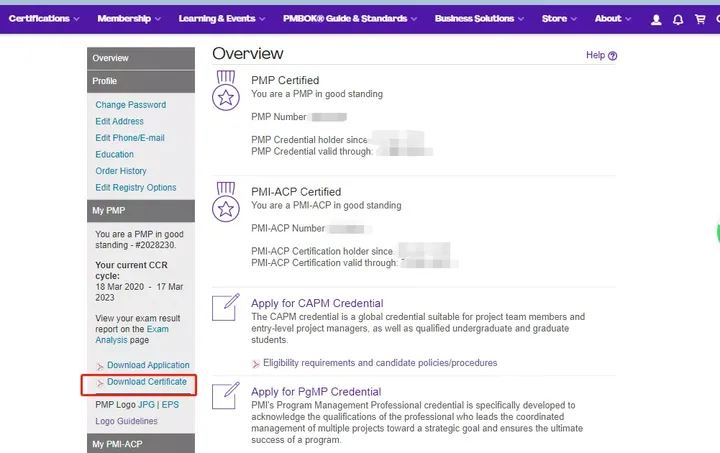Expand the Membership menu chevron
The image size is (720, 453).
158,19
